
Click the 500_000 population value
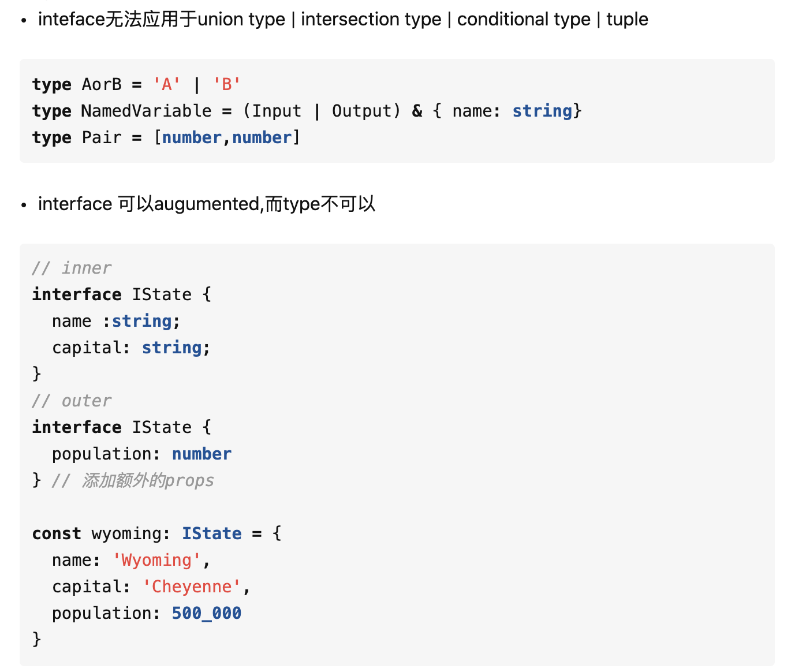[206, 613]
